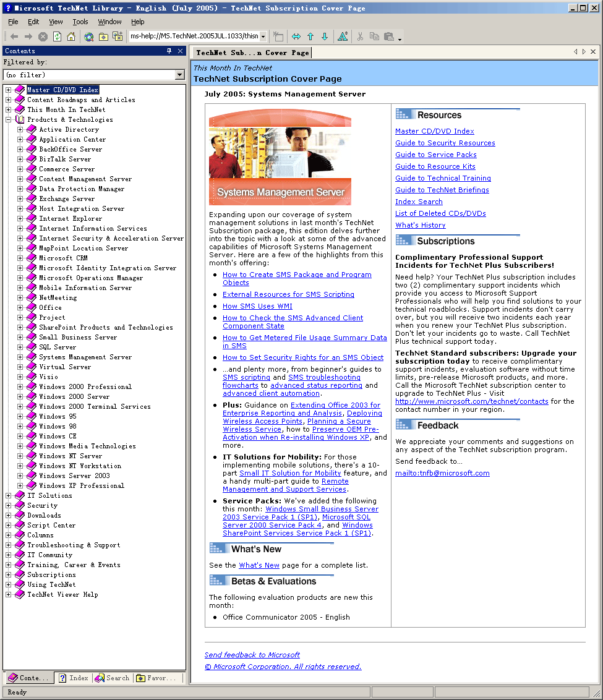Open Send feedback to Microsoft link

(252, 655)
